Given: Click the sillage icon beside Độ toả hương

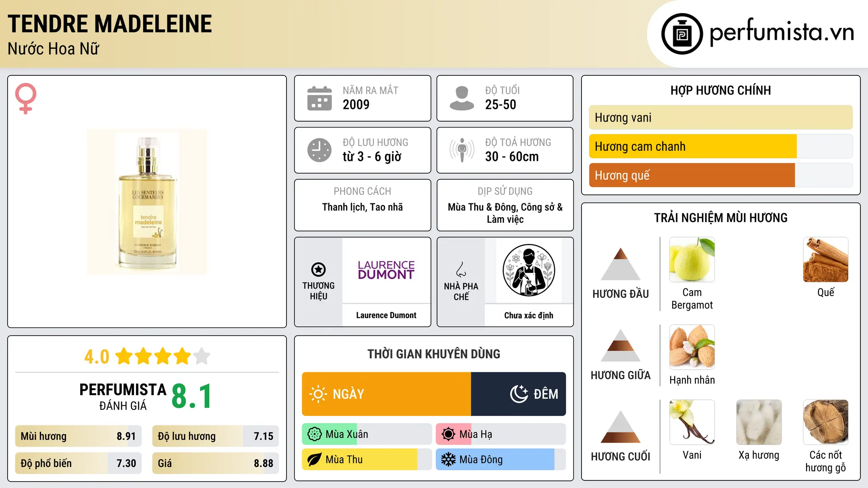Looking at the screenshot, I should (462, 150).
